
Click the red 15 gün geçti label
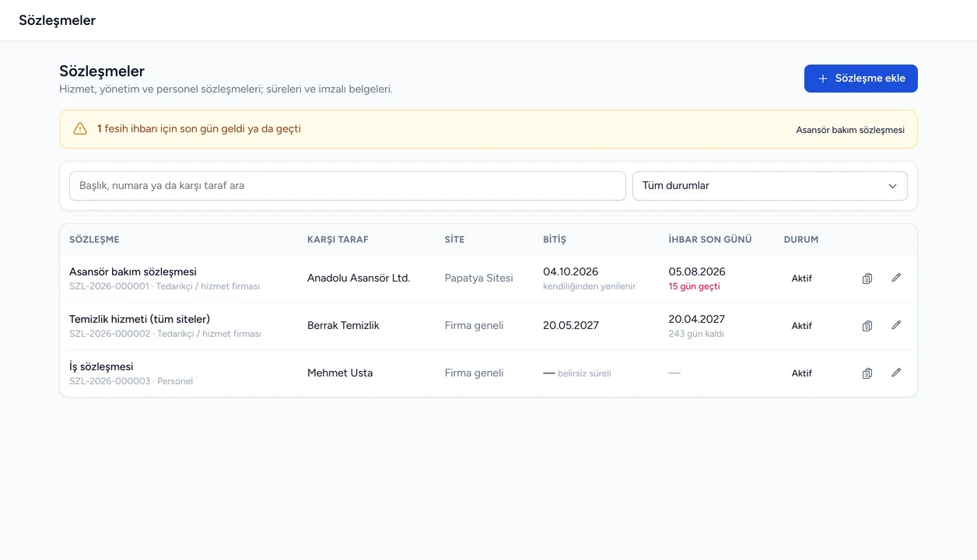click(x=694, y=286)
